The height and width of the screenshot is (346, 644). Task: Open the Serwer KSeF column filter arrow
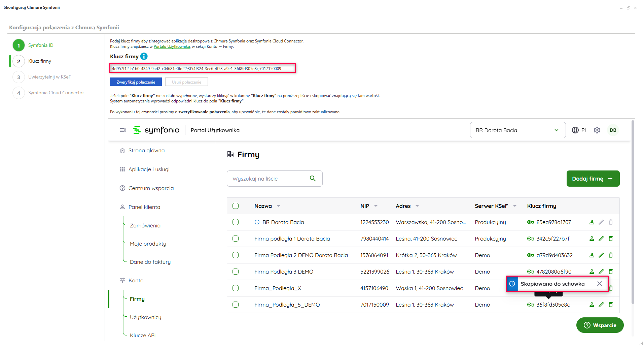pyautogui.click(x=514, y=206)
